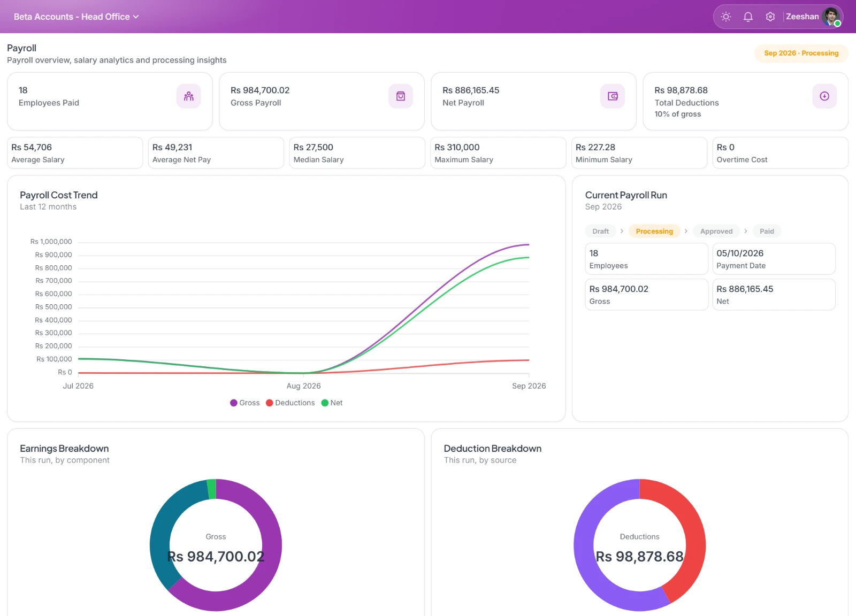Click the Rs 984,700.02 Gross box in payroll run

(647, 295)
